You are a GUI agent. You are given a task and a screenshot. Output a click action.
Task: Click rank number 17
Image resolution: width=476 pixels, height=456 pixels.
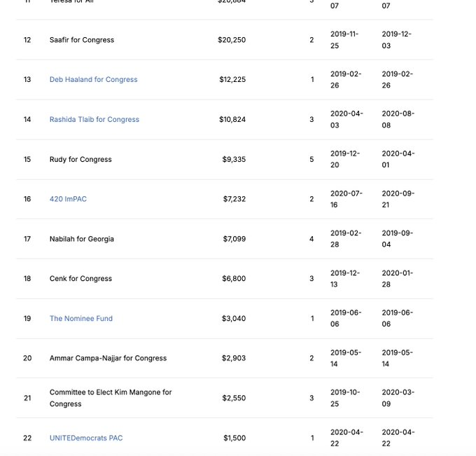(x=27, y=239)
